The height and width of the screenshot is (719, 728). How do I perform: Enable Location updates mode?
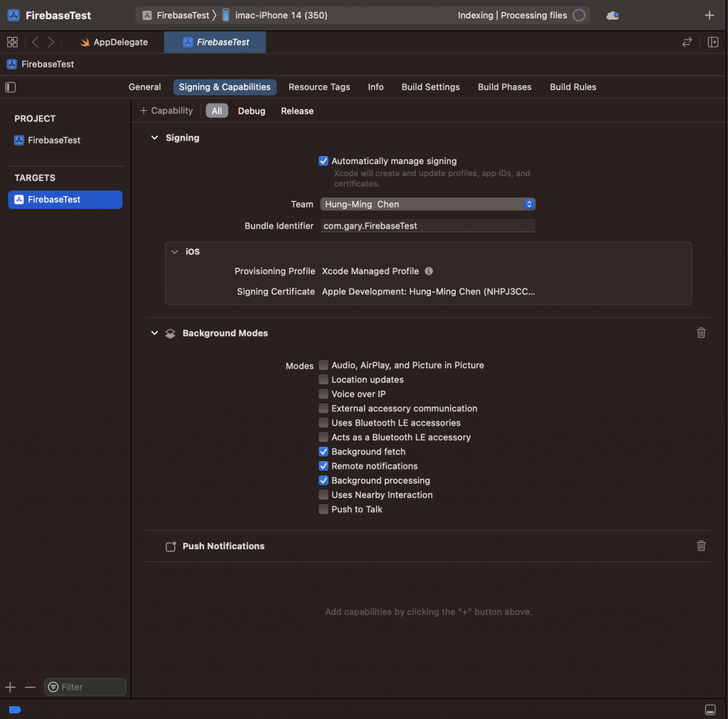[323, 379]
